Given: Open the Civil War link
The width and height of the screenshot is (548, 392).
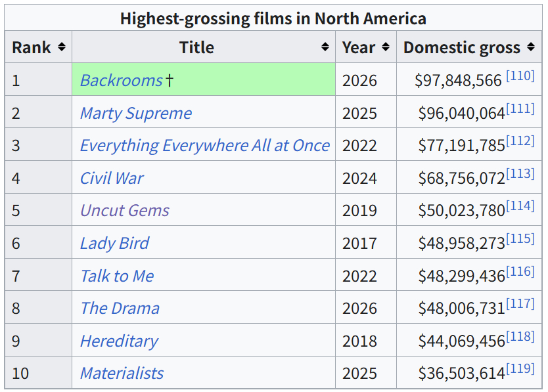Looking at the screenshot, I should point(112,178).
